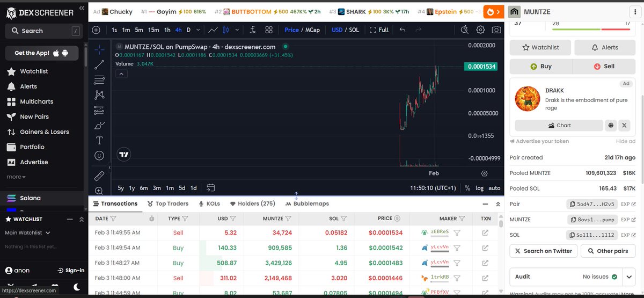
Task: Toggle the age clock icon in DATE column
Action: 152,219
